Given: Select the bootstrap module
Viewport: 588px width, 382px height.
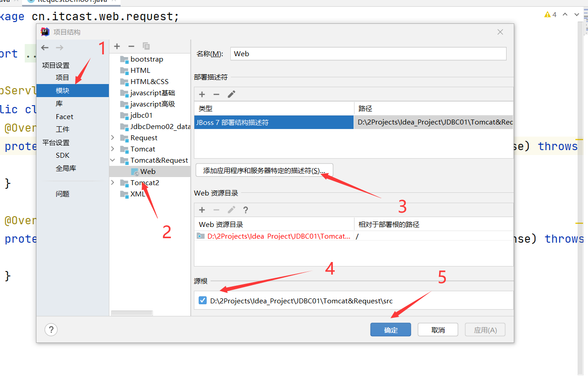Looking at the screenshot, I should click(147, 59).
